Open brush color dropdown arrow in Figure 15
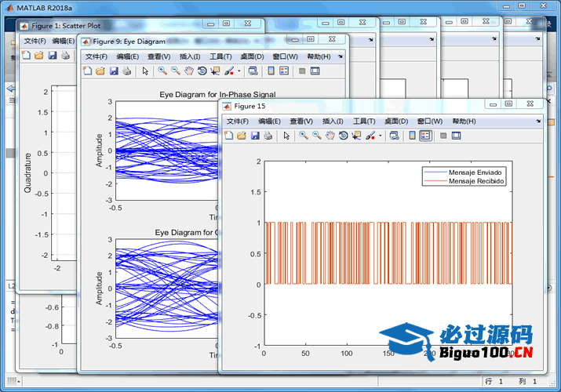Screen dimensions: 561x392 point(381,136)
